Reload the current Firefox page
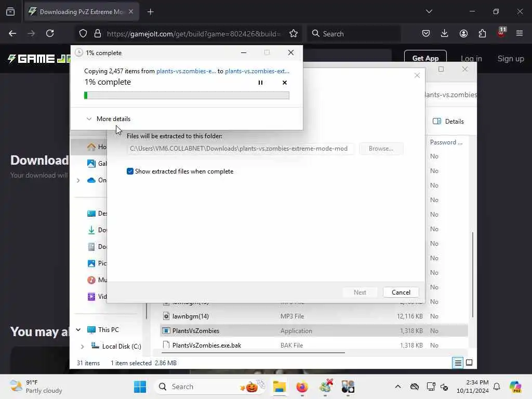 tap(50, 33)
